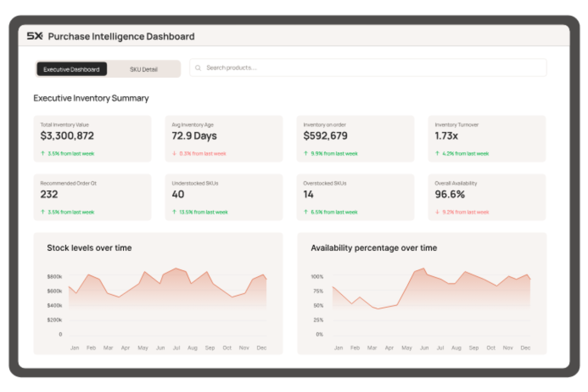Open the Overstocked SKUs card
Viewport: 588px width, 392px height.
coord(355,197)
